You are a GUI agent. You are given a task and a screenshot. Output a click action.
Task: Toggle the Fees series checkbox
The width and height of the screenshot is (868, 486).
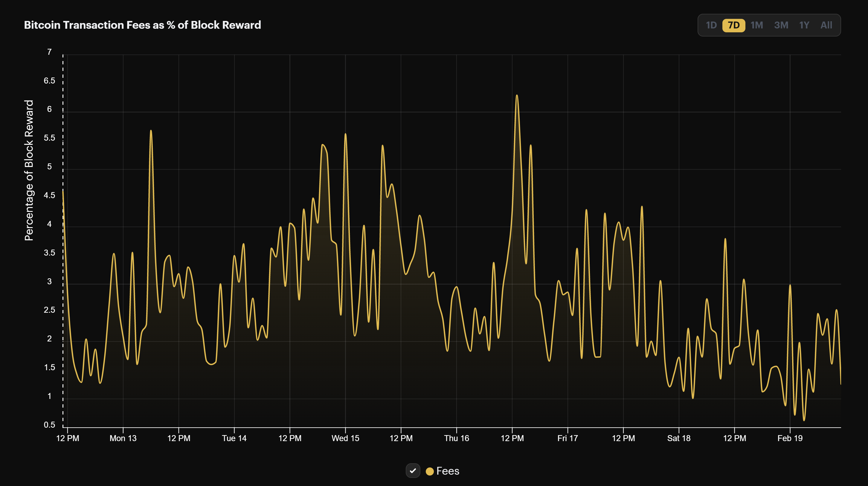413,470
